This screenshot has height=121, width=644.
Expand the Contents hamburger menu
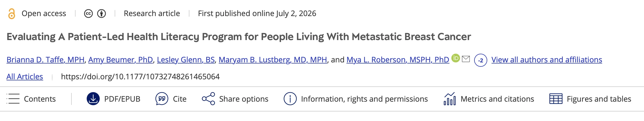coord(13,99)
